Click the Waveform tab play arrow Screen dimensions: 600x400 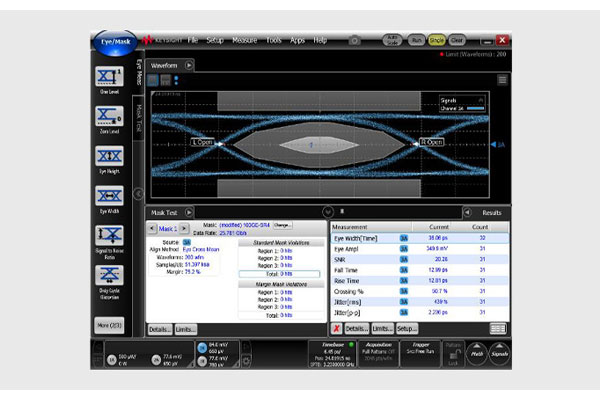189,65
